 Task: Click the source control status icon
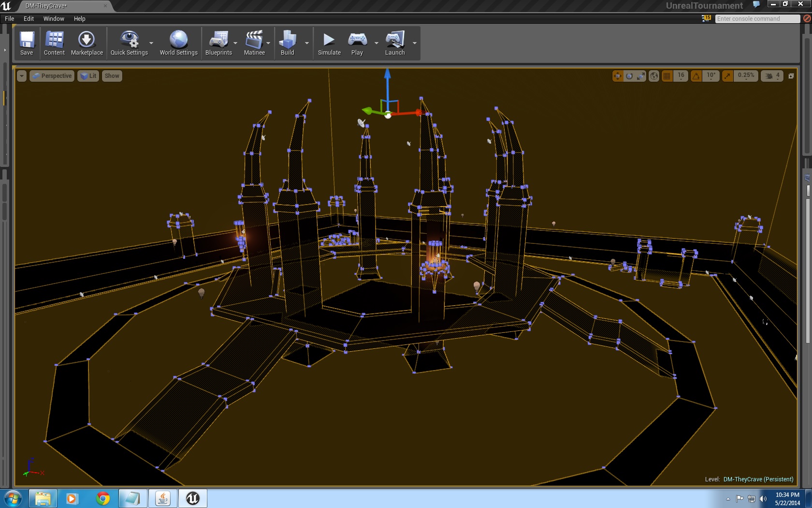click(807, 18)
